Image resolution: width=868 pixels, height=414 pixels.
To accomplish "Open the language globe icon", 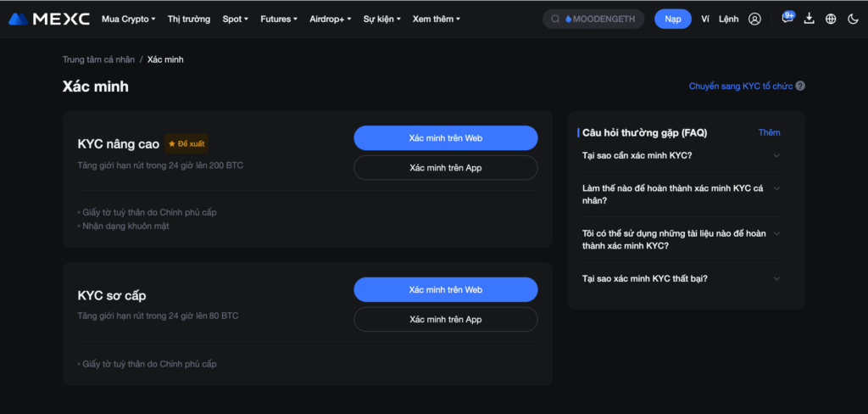I will click(831, 19).
